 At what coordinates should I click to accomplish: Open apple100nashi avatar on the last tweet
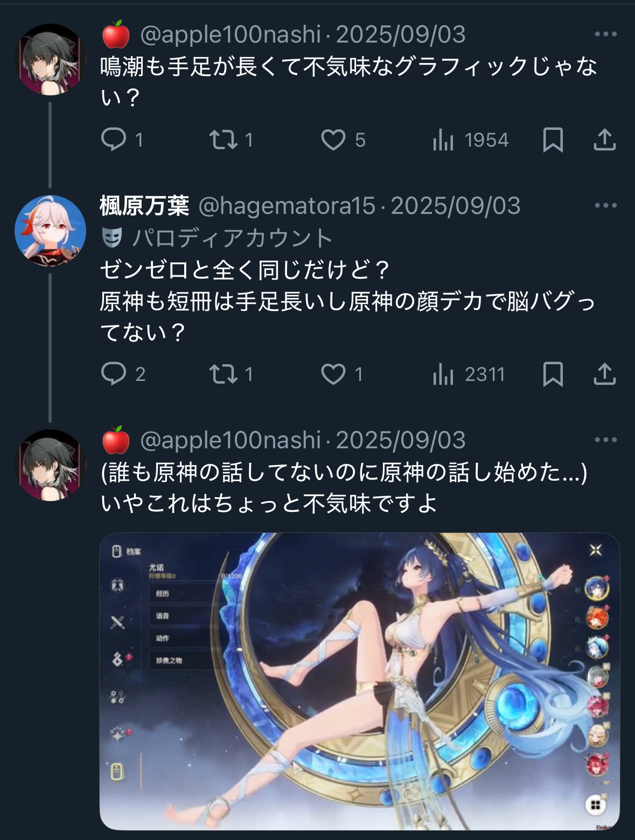point(50,465)
